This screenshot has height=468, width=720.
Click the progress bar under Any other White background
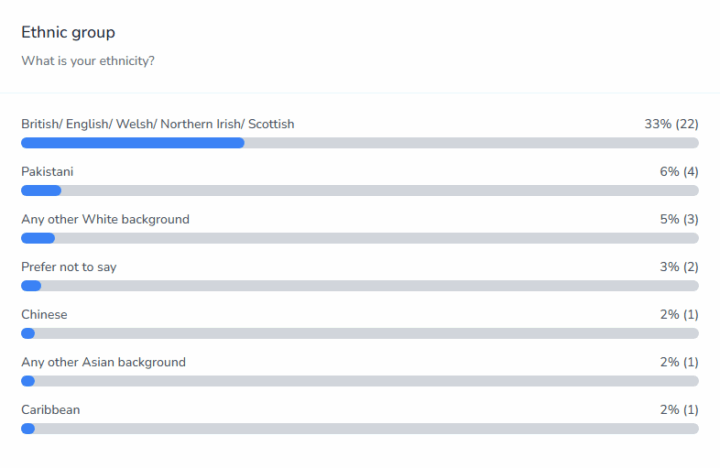[360, 238]
